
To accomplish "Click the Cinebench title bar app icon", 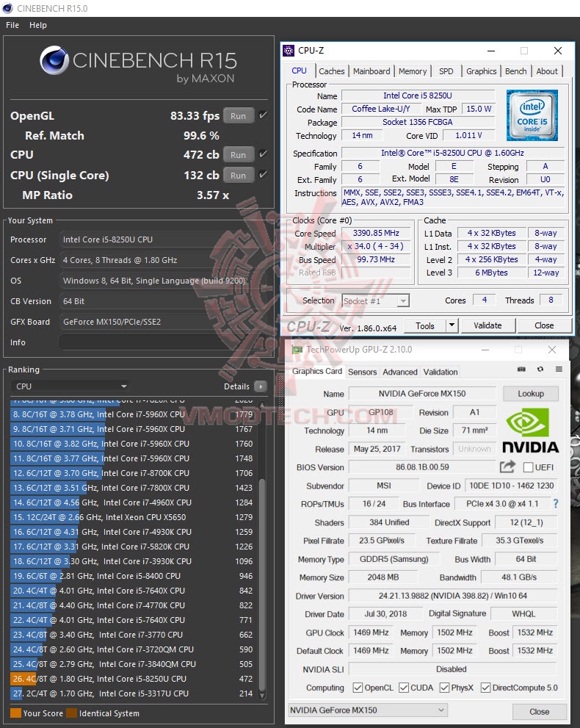I will click(7, 8).
